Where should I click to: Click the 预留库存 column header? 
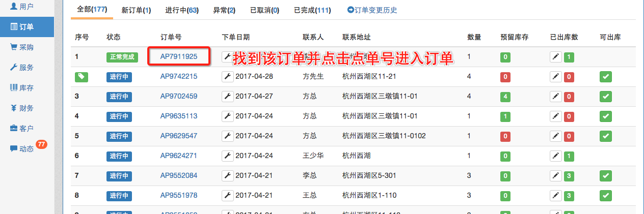[x=514, y=37]
